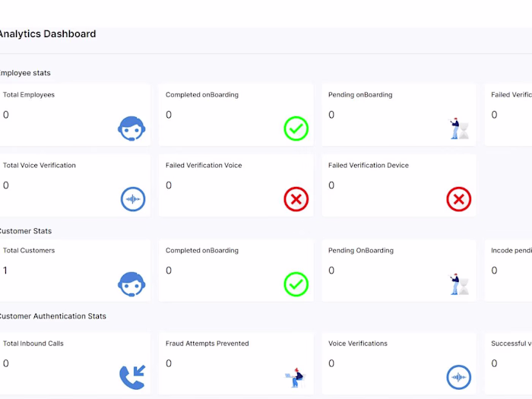
Task: Click the Fraud Attempts Prevented label
Action: coord(207,344)
